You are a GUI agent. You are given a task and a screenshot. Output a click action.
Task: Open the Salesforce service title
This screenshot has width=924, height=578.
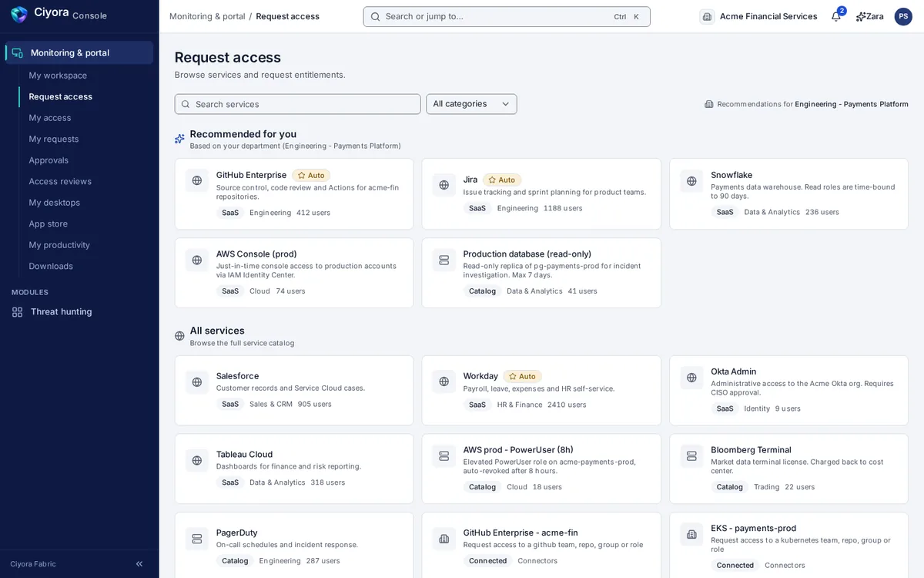(237, 376)
